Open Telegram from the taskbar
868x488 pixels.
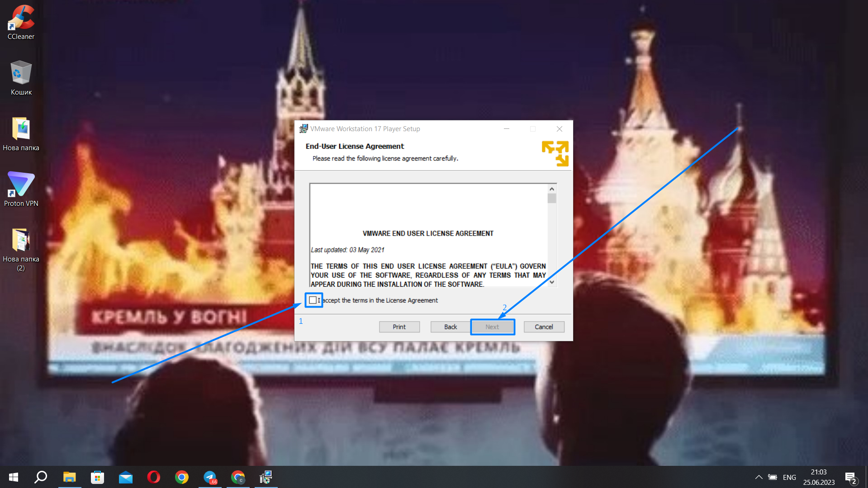pyautogui.click(x=210, y=477)
